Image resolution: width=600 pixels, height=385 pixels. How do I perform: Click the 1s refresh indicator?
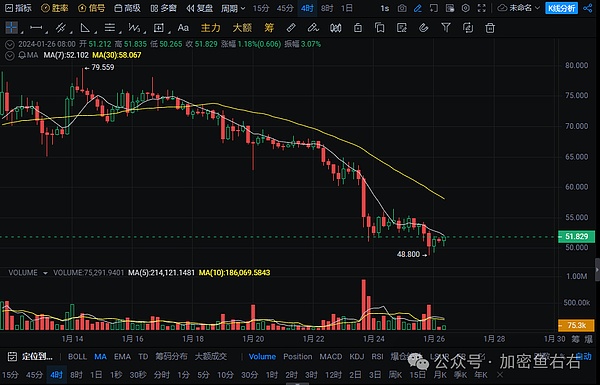click(x=385, y=8)
